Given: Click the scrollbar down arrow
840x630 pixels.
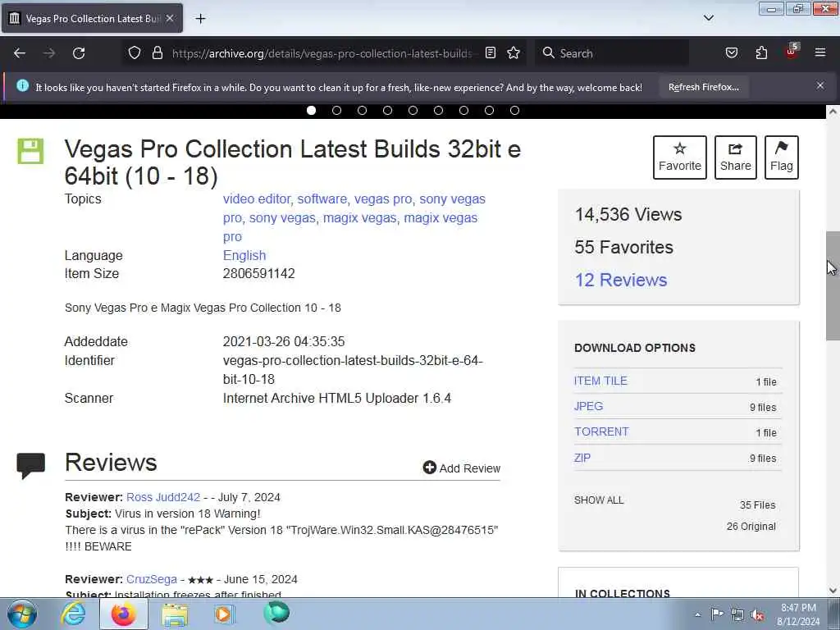Looking at the screenshot, I should point(833,591).
